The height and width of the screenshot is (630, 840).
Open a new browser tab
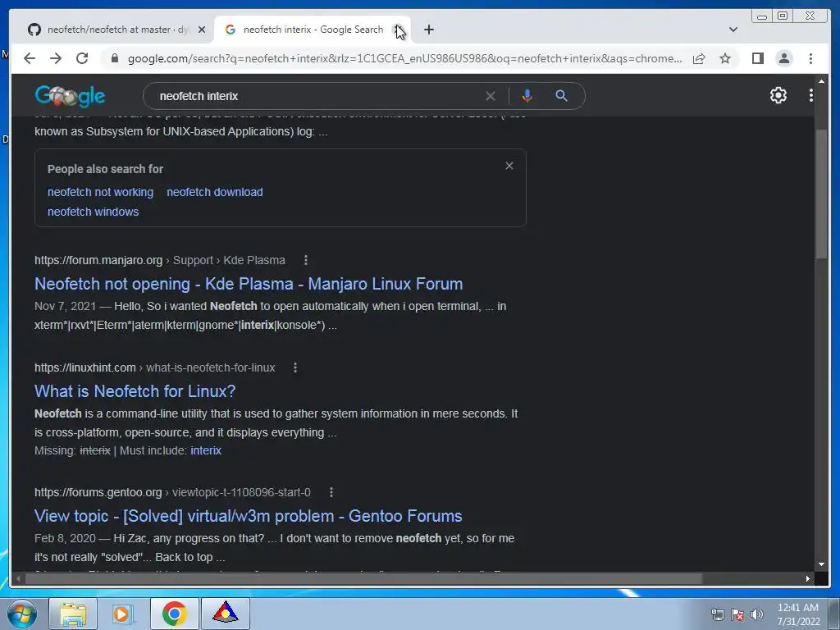[429, 30]
